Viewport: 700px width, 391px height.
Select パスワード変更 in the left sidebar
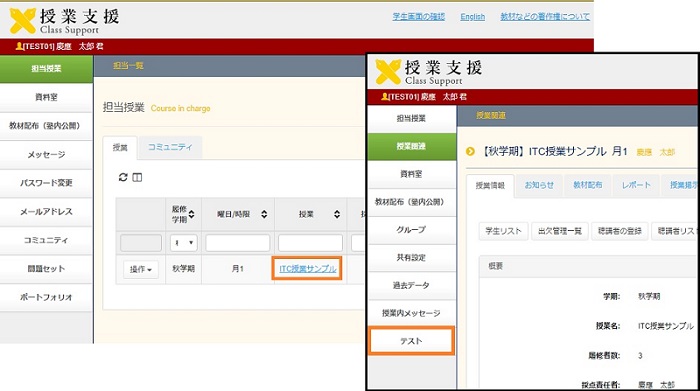(46, 183)
